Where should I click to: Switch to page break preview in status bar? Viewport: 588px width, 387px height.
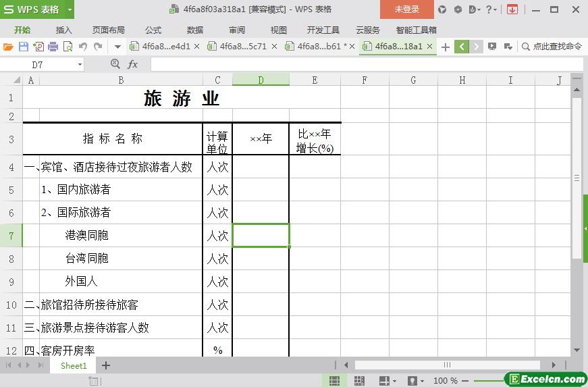pos(358,381)
